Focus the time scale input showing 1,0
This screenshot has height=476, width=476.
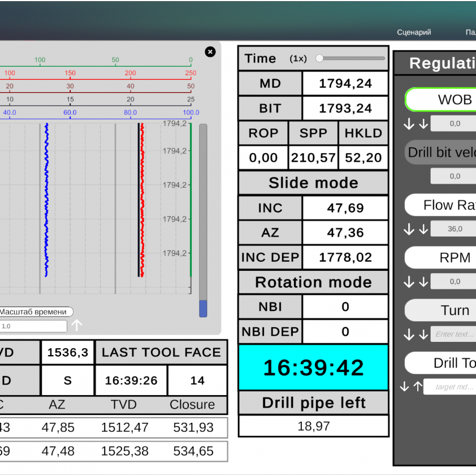coord(33,326)
